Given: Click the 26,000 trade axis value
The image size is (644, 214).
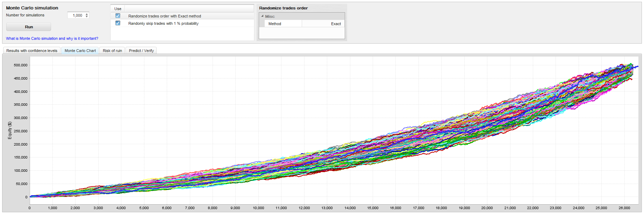Looking at the screenshot, I should point(624,208).
